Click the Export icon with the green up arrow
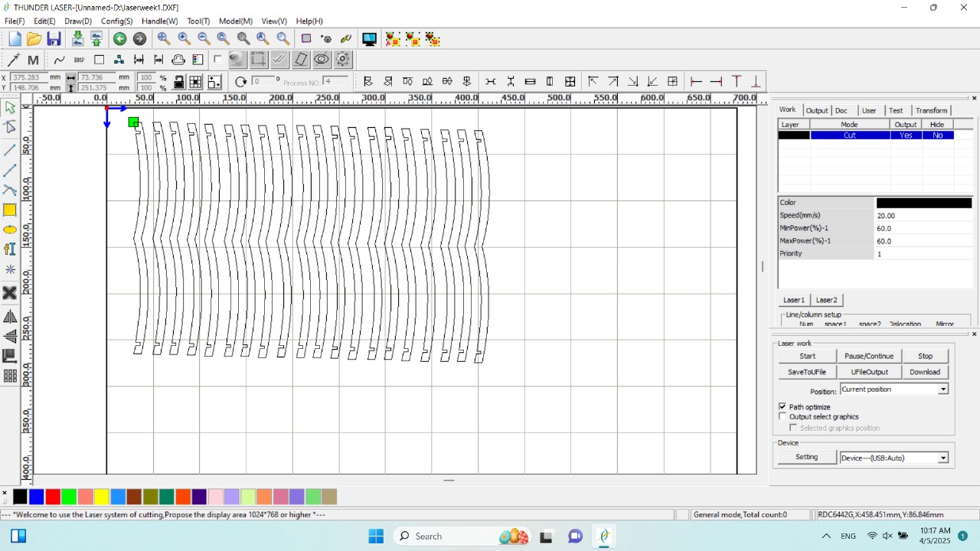The width and height of the screenshot is (980, 551). [96, 38]
